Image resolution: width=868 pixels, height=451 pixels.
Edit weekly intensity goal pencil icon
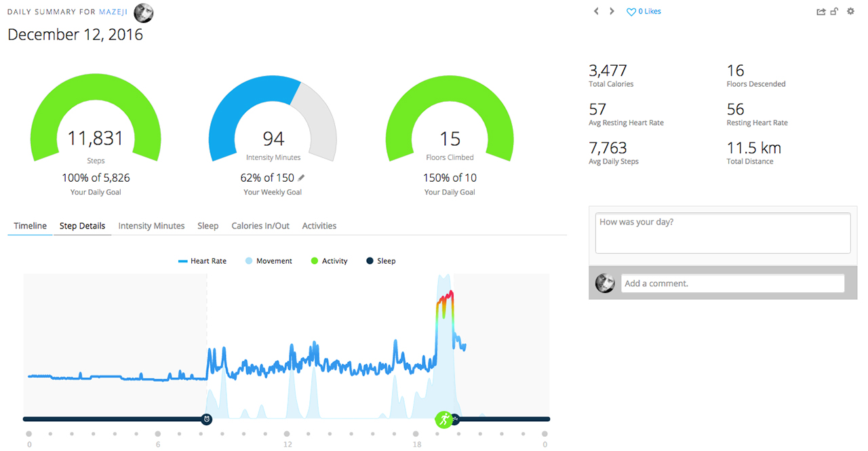point(302,178)
